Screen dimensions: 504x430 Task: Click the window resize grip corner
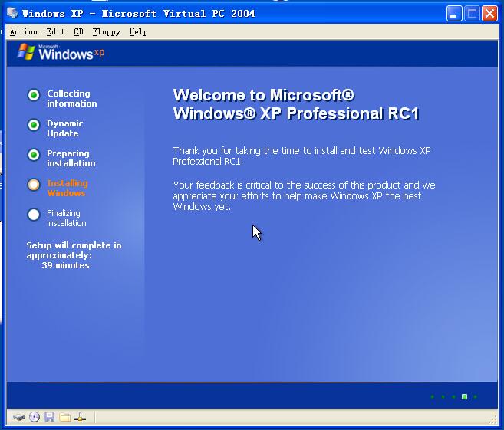click(x=492, y=420)
